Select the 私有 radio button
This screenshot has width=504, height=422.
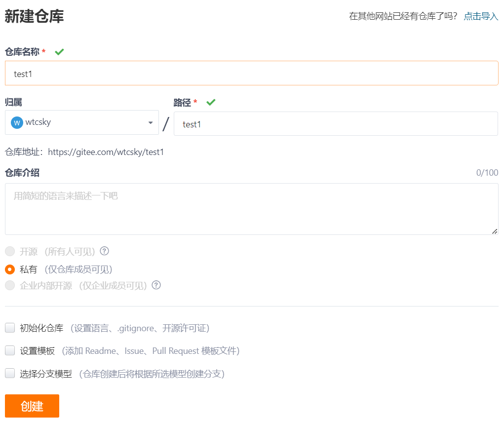9,269
